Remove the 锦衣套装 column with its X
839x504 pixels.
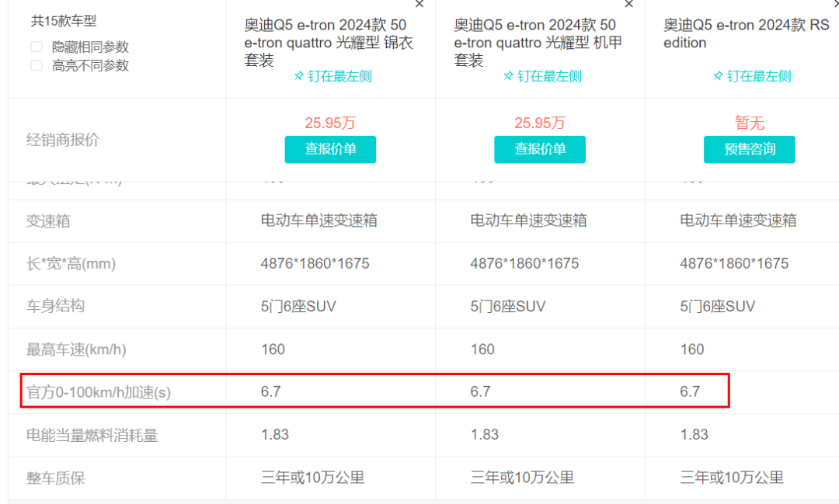419,4
